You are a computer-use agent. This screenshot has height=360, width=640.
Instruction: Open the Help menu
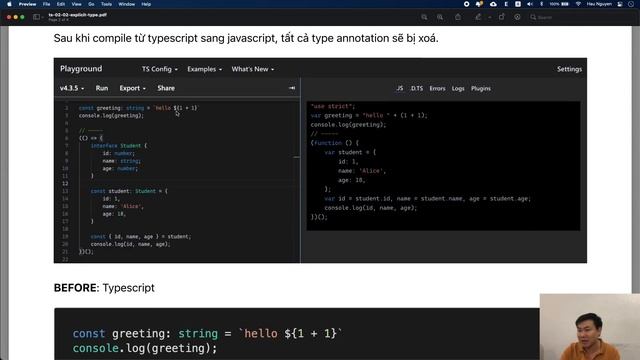tap(146, 4)
